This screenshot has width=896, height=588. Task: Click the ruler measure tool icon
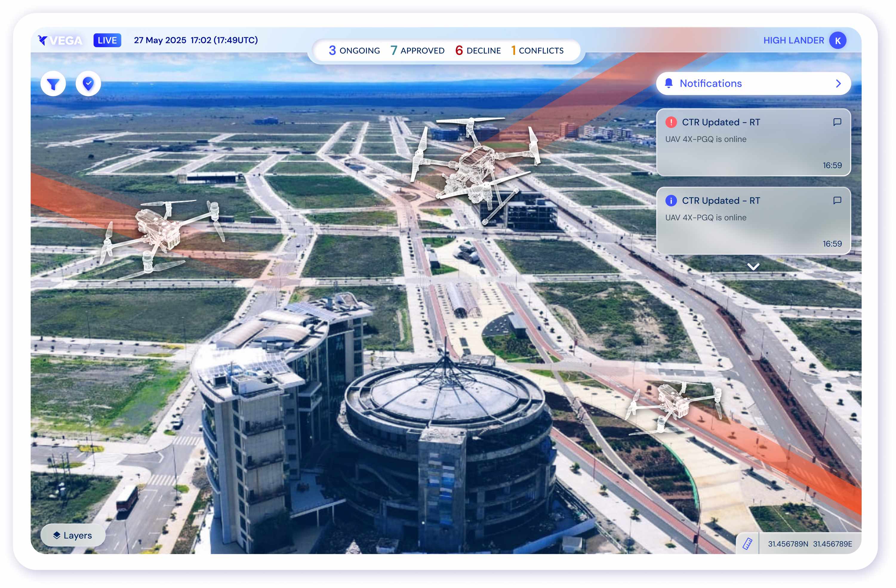coord(747,544)
